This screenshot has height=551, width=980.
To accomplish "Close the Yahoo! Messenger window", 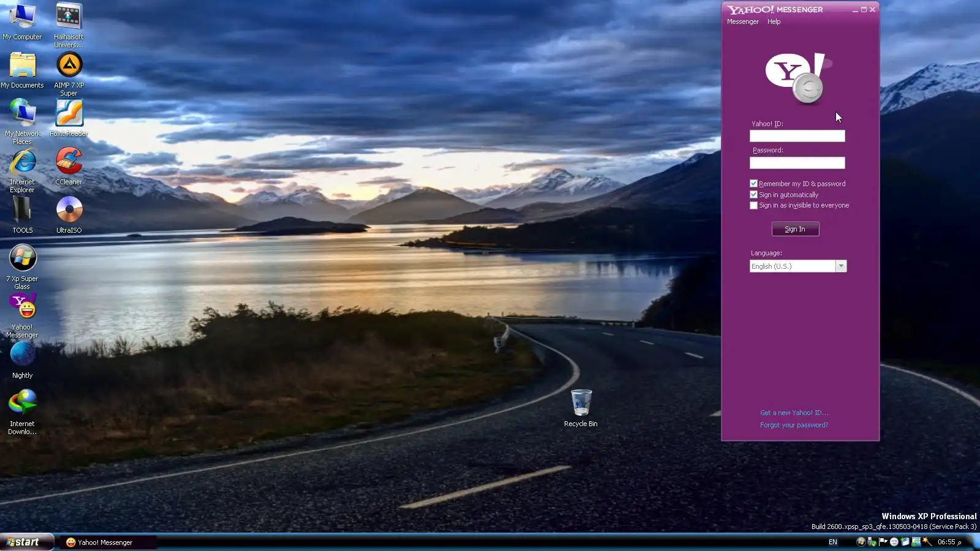I will [x=872, y=10].
